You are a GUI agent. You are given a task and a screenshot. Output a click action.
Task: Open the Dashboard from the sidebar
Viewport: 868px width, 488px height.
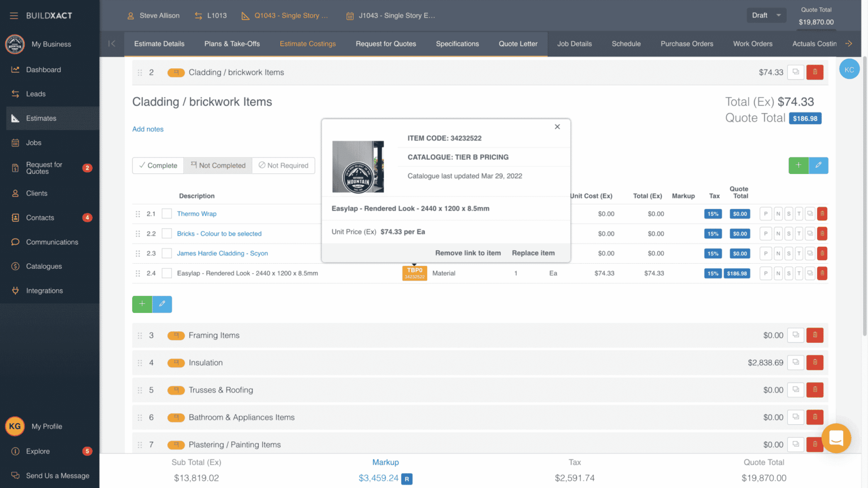pyautogui.click(x=42, y=69)
